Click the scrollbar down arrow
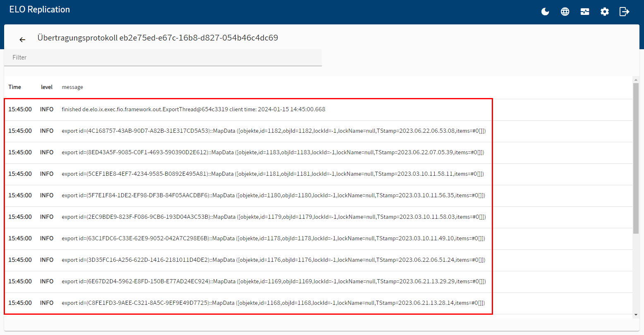Screen dimensions: 644x335 [636, 315]
